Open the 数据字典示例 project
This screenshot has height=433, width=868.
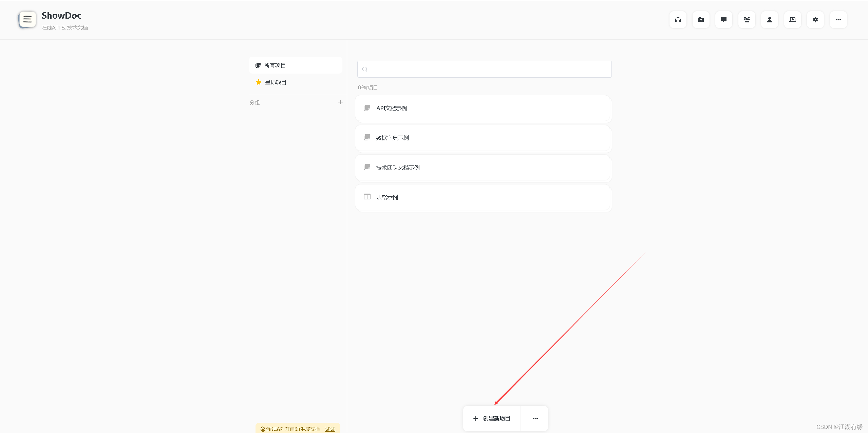point(483,138)
